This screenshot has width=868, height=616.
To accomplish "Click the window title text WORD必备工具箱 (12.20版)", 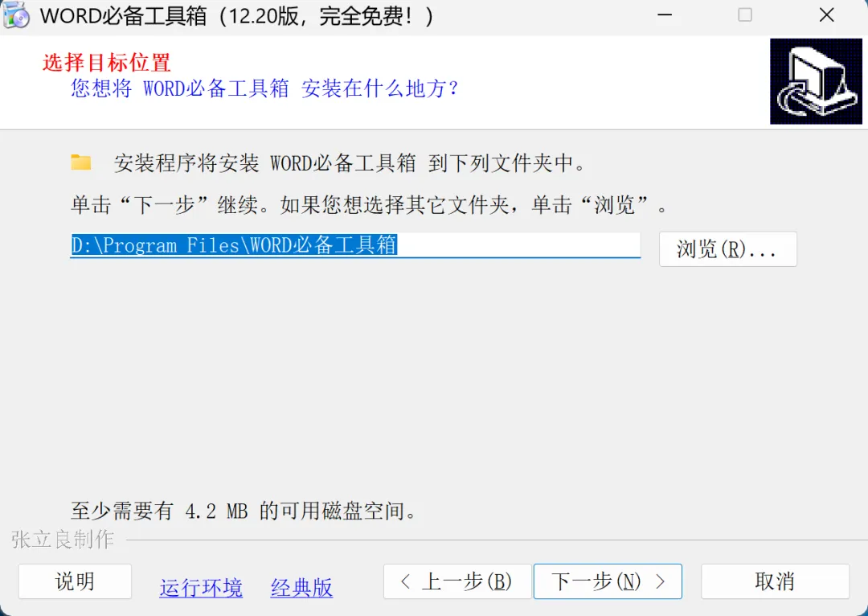I will click(x=236, y=16).
